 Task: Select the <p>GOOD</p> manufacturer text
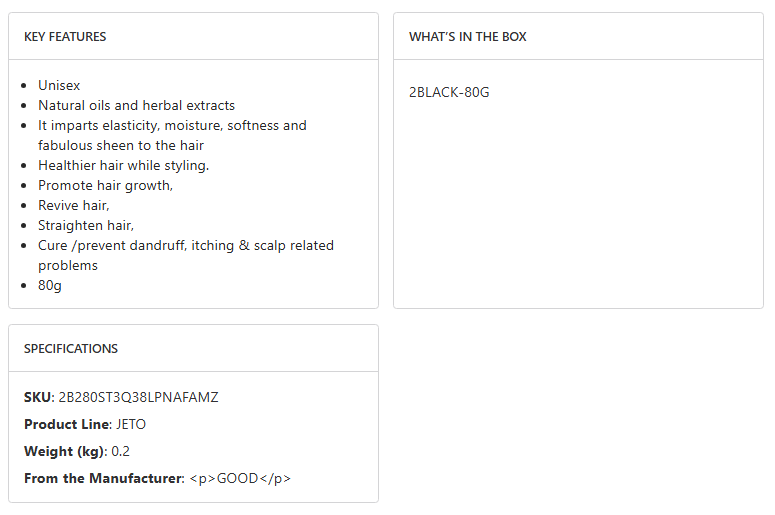tap(240, 478)
